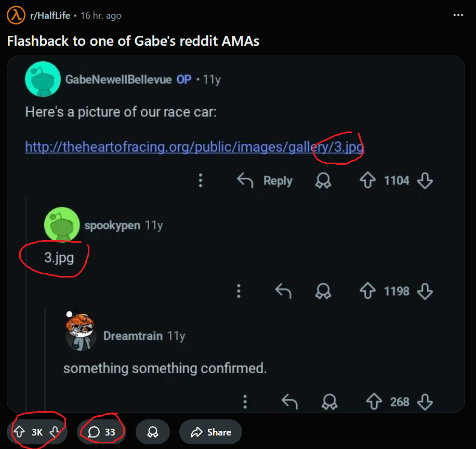Viewport: 476px width, 449px height.
Task: Open the post's three-dot overflow menu
Action: (x=458, y=15)
